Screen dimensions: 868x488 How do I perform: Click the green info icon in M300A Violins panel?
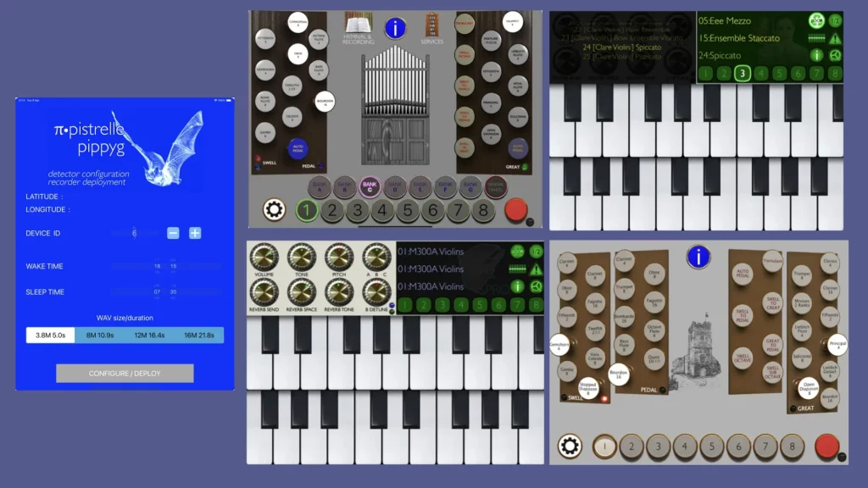[x=516, y=287]
